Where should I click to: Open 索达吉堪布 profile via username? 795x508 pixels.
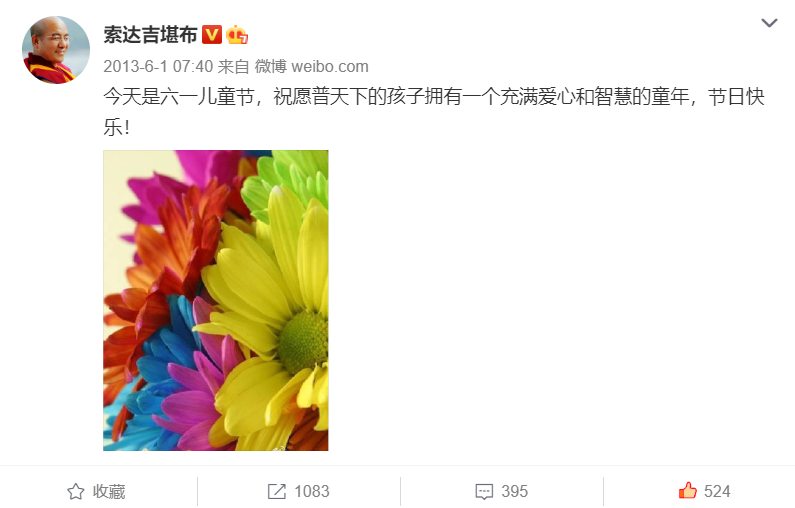[x=150, y=34]
